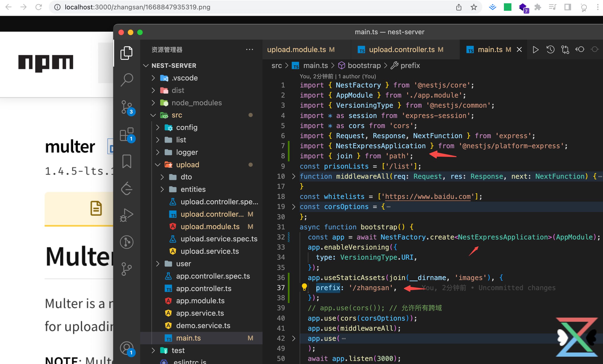Image resolution: width=603 pixels, height=364 pixels.
Task: Click the lightbulb quick-fix on line 37
Action: [x=304, y=287]
